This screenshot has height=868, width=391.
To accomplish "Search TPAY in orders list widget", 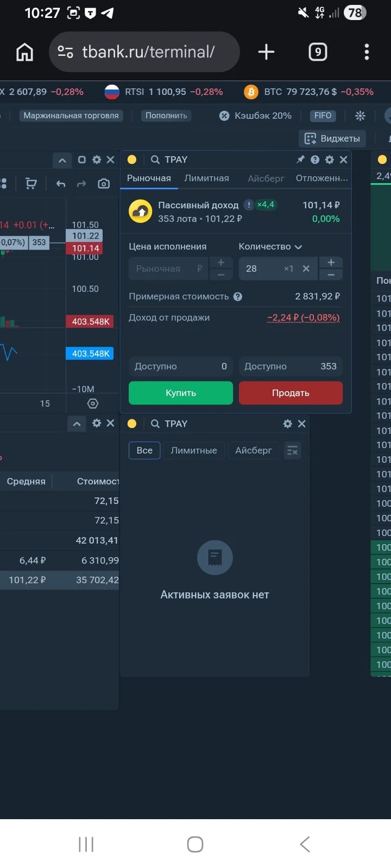I will (175, 424).
